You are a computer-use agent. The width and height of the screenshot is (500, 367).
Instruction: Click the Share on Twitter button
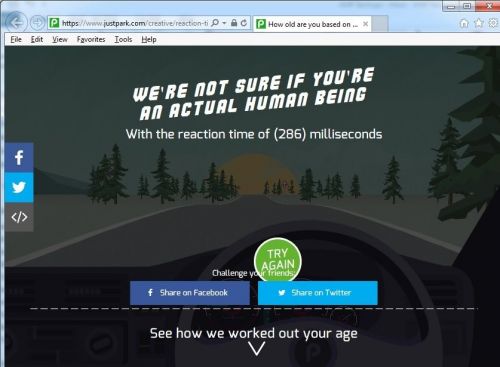coord(318,293)
